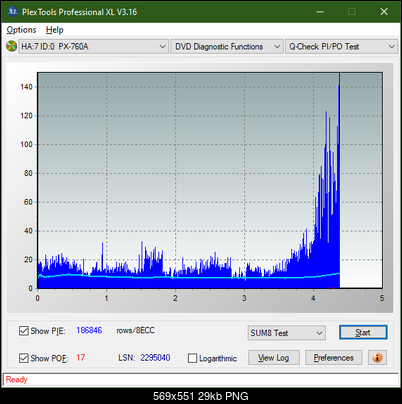
Task: Click the PIE value 186846
Action: tap(89, 330)
